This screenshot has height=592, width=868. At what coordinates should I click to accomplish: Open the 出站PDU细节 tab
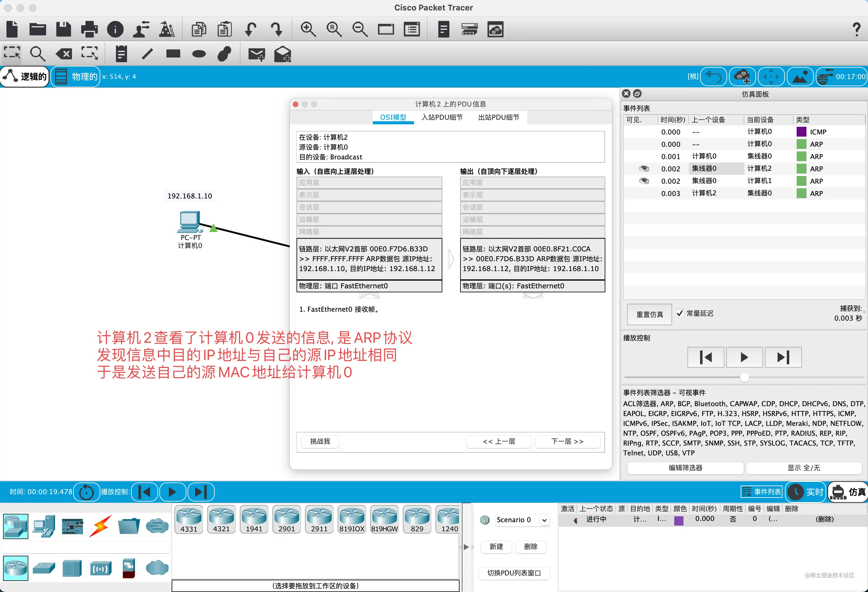click(x=499, y=117)
